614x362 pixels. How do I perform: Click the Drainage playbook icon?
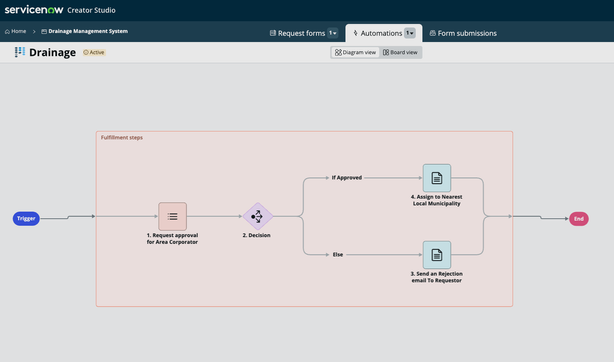(x=20, y=52)
